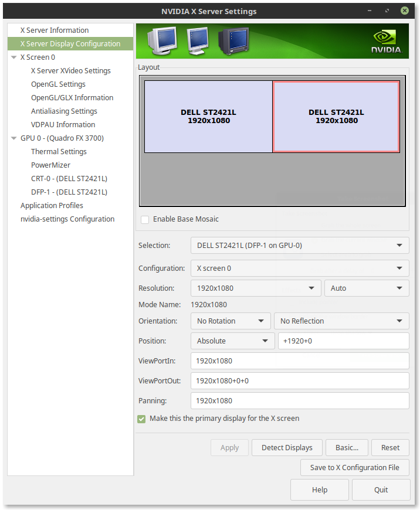Open Help
Viewport: 420px width, 510px height.
[319, 490]
